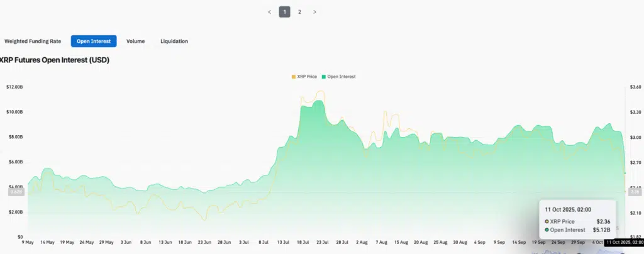Click the $2.36 XRP Price tooltip value
Viewport: 644px width, 254px height.
point(604,221)
